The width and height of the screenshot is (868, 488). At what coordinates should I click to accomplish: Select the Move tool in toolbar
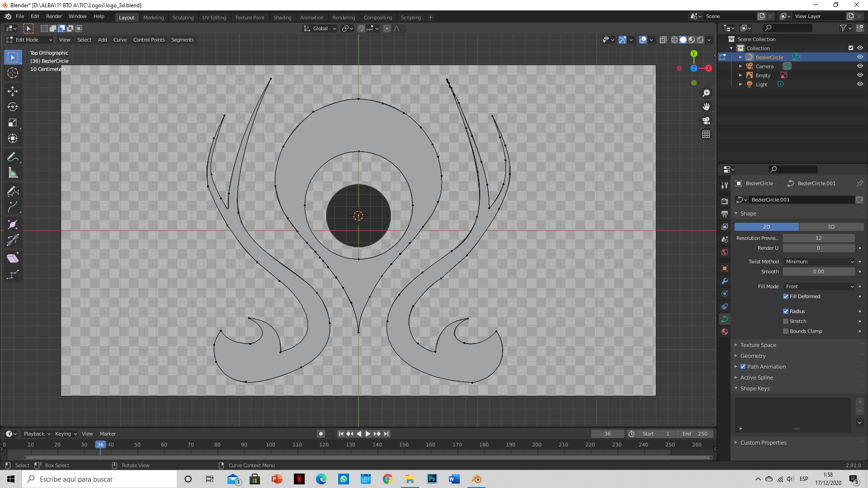point(13,91)
